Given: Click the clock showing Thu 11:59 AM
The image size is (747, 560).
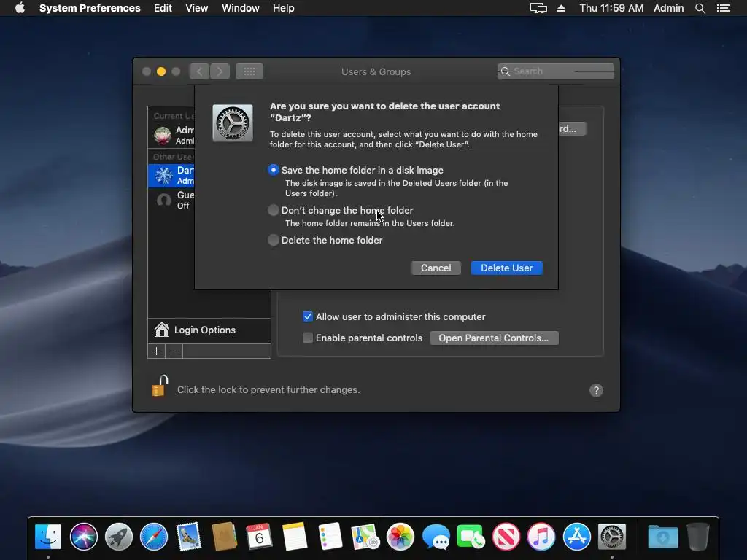Looking at the screenshot, I should (611, 8).
